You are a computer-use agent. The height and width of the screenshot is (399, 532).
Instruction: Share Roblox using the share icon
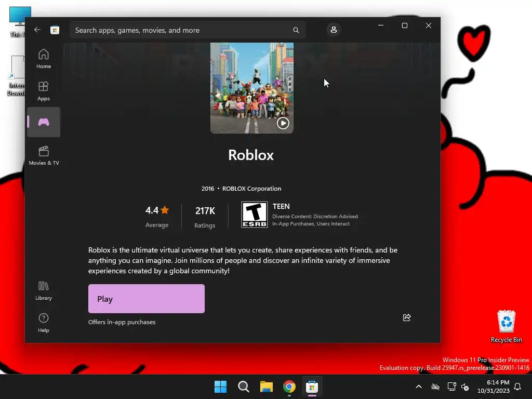(x=407, y=317)
